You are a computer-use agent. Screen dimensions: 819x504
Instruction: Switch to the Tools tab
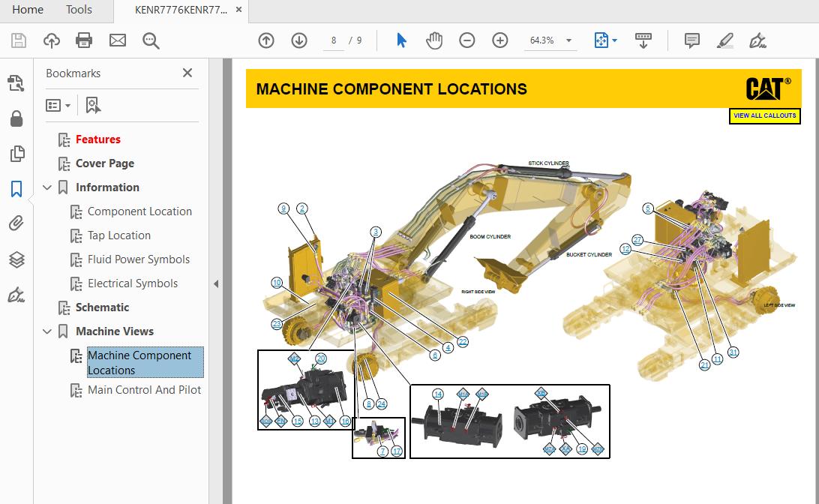click(79, 10)
